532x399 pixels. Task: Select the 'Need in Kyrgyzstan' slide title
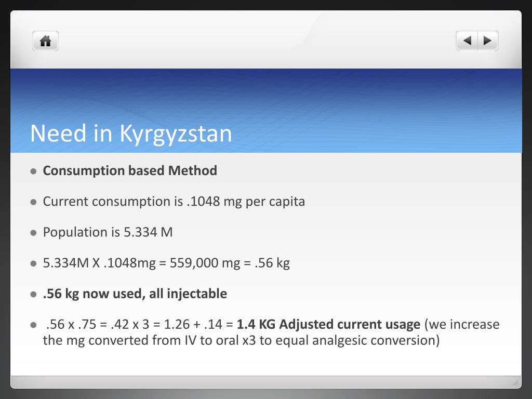131,133
